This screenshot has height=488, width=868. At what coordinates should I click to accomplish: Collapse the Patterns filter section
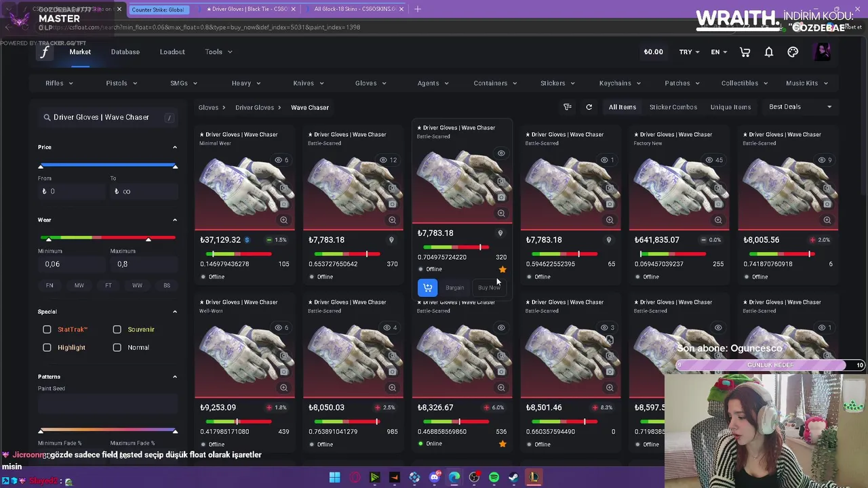(x=174, y=377)
